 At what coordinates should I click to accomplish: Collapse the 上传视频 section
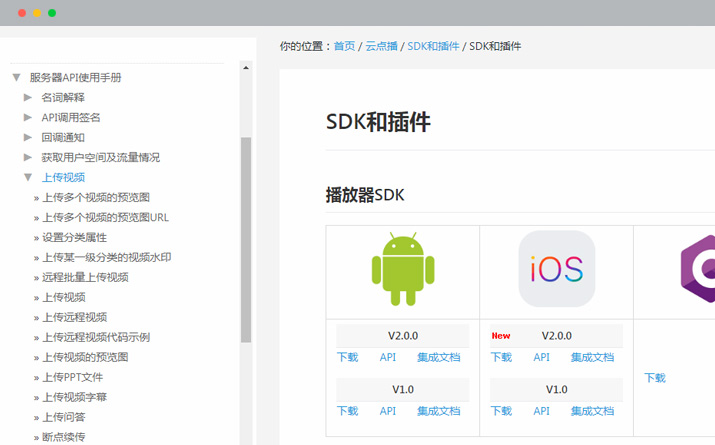[28, 177]
